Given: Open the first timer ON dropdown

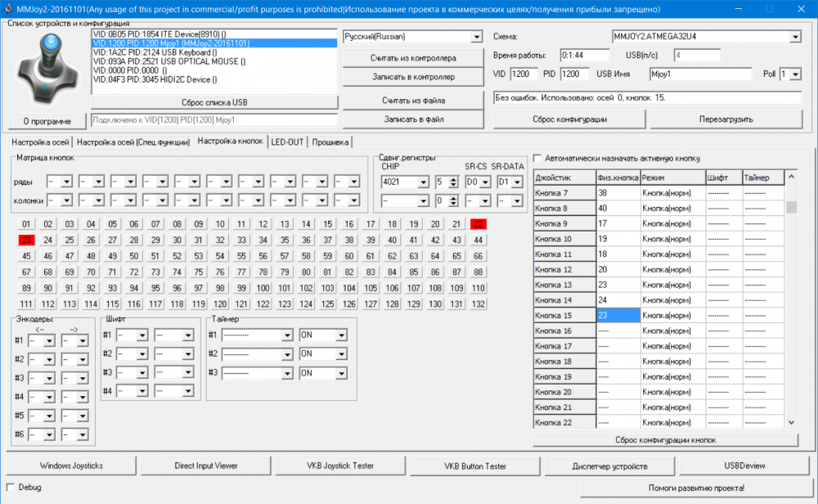Looking at the screenshot, I should (339, 335).
